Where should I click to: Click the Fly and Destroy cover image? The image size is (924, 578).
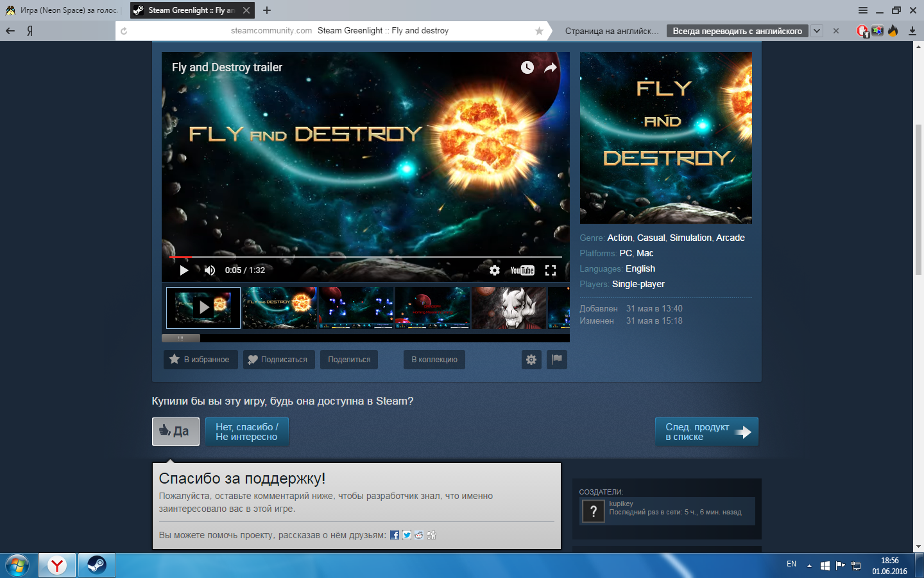666,138
